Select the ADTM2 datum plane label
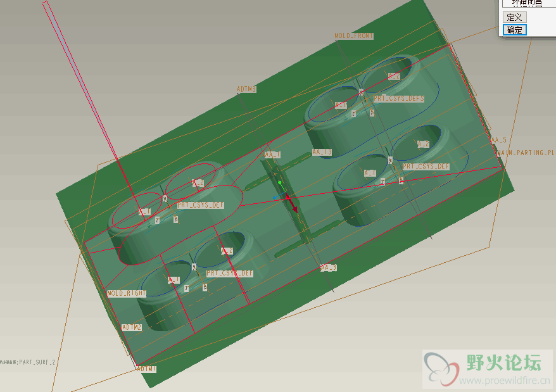 click(132, 327)
